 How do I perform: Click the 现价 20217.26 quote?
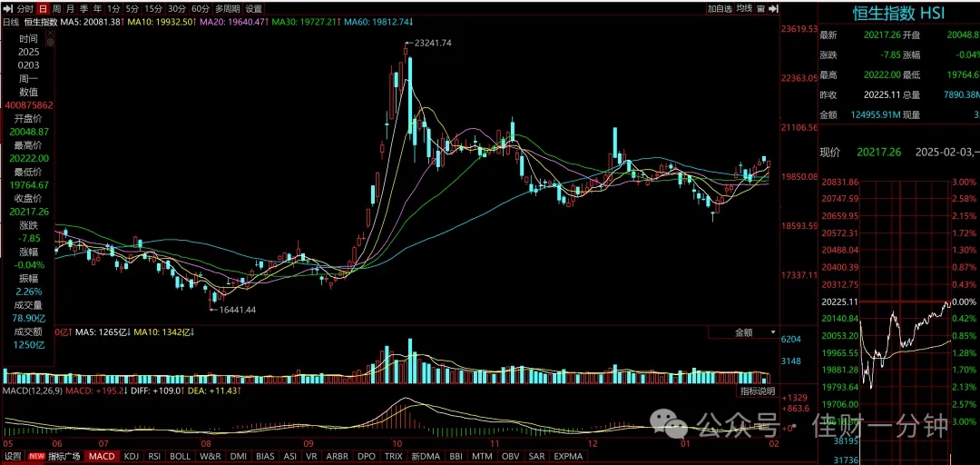tap(878, 152)
